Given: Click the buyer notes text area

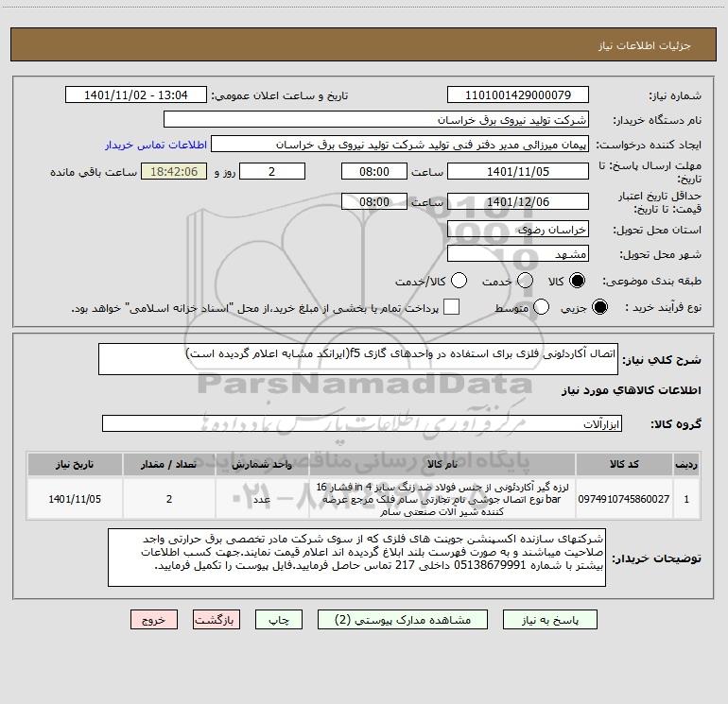Looking at the screenshot, I should pos(356,558).
